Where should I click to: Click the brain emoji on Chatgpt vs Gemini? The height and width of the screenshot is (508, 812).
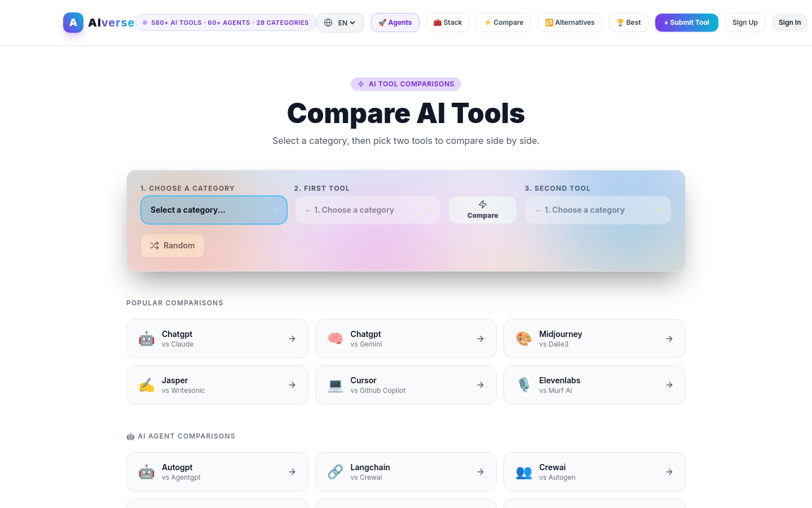[336, 339]
